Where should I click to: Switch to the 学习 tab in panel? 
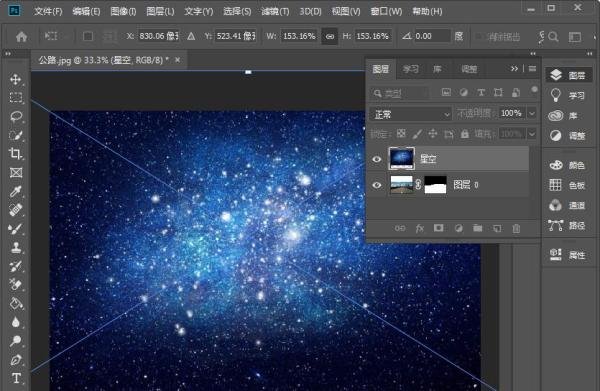click(x=411, y=69)
